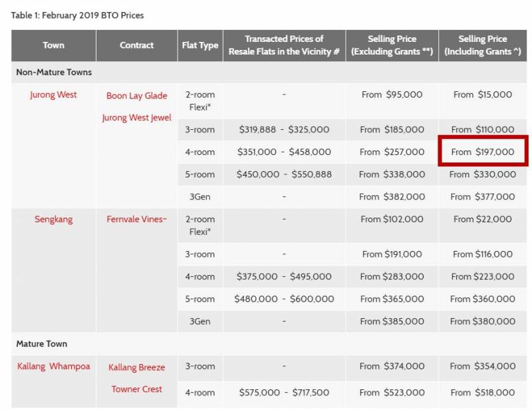Select the Contract column header
Image resolution: width=532 pixels, height=410 pixels.
136,46
